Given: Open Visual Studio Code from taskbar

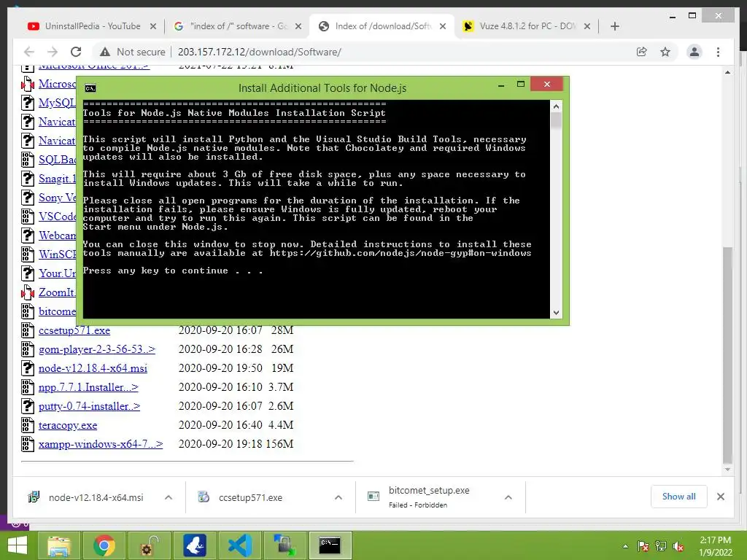Looking at the screenshot, I should point(240,545).
